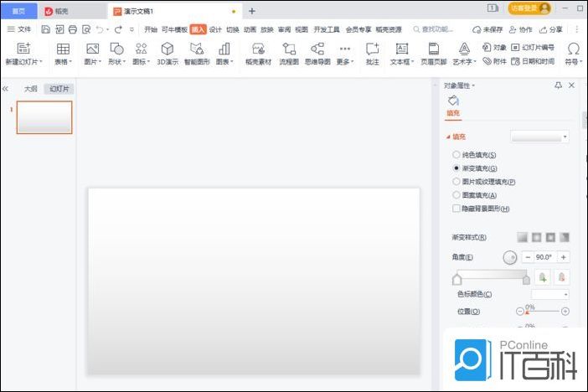Collapse the slide panel with double chevron
This screenshot has width=588, height=392.
pos(5,89)
